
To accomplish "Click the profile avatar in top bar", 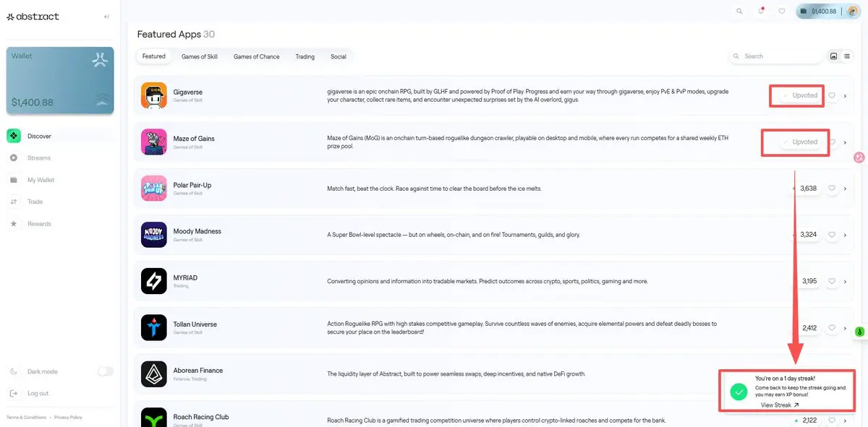I will coord(853,11).
